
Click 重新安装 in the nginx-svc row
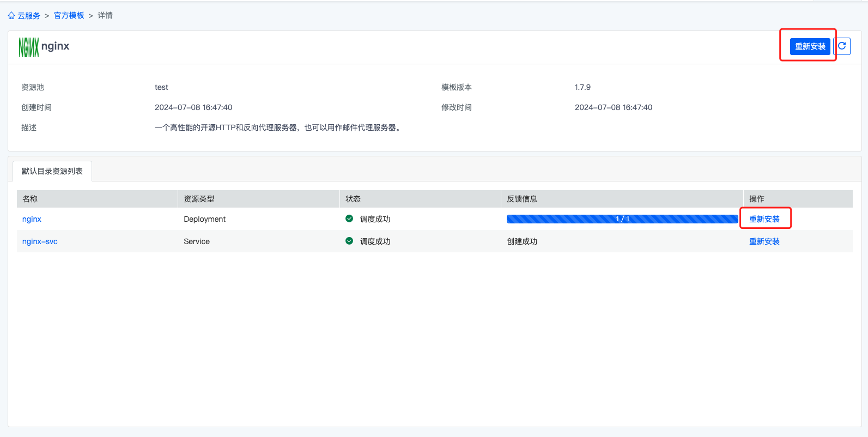[764, 241]
